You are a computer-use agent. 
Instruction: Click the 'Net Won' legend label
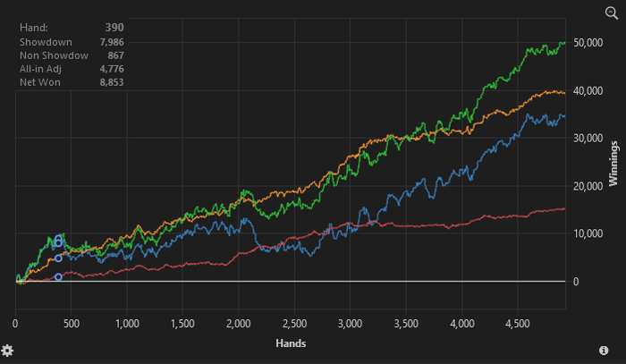40,82
